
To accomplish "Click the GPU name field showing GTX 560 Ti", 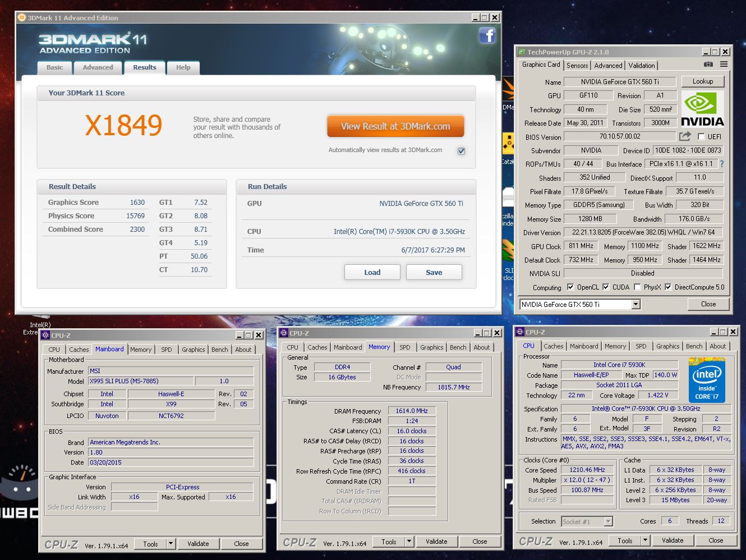I will click(x=620, y=82).
